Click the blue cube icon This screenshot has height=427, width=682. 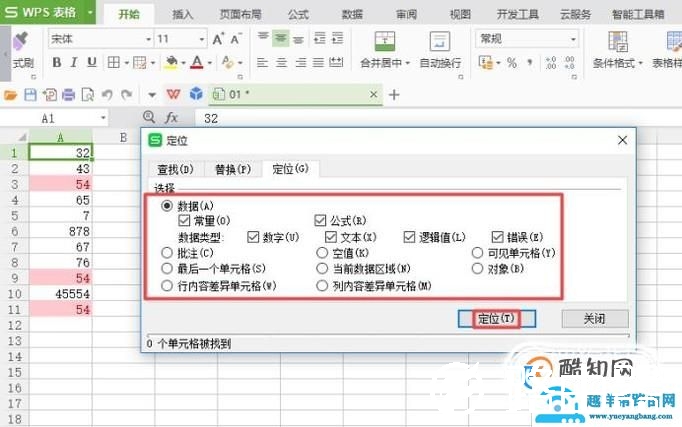(196, 94)
